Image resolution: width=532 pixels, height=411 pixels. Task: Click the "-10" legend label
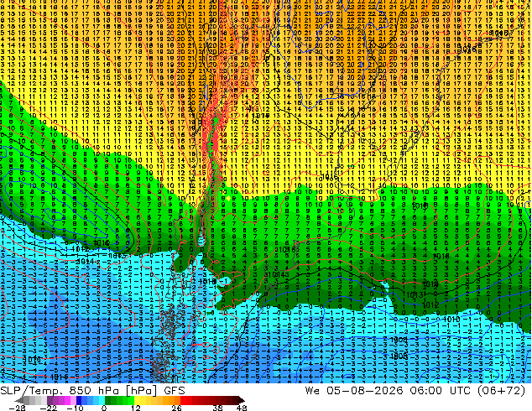click(x=75, y=408)
